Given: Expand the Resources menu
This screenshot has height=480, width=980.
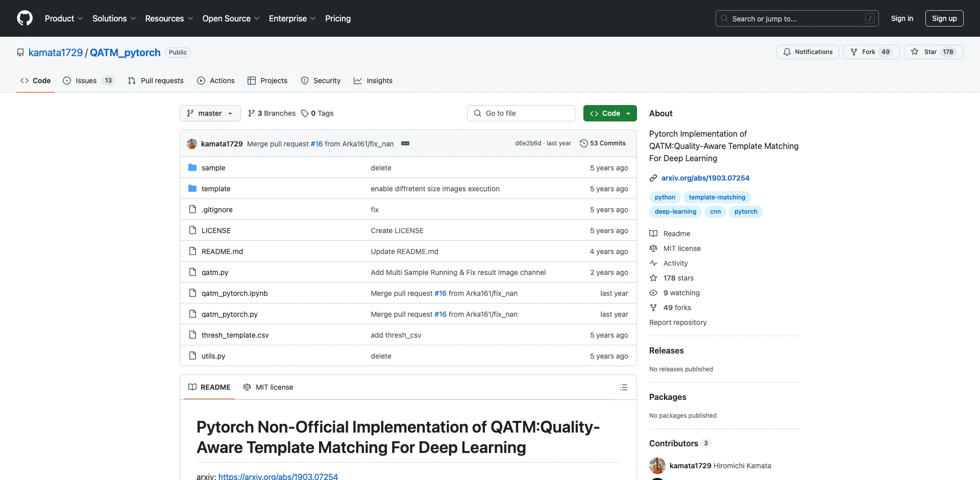Looking at the screenshot, I should [169, 18].
